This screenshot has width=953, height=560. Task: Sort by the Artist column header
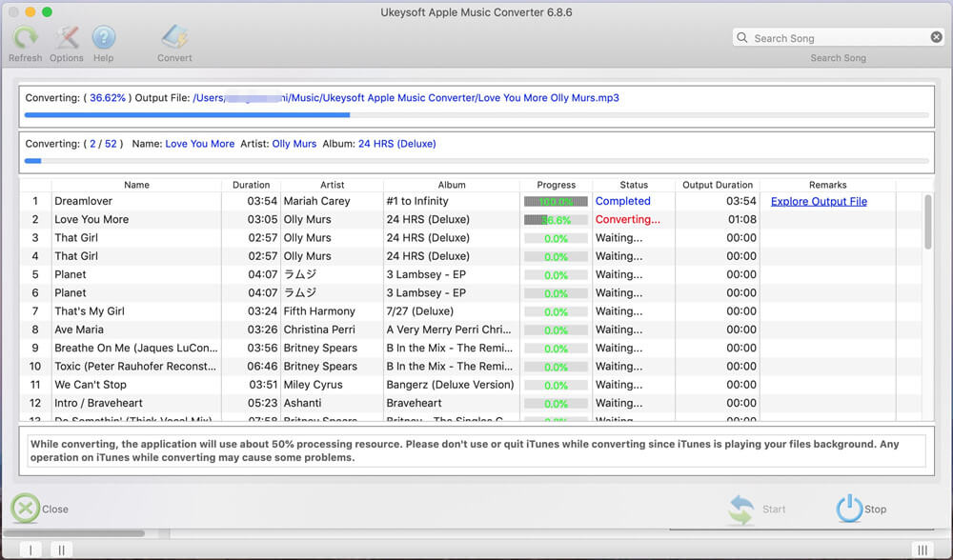[332, 185]
